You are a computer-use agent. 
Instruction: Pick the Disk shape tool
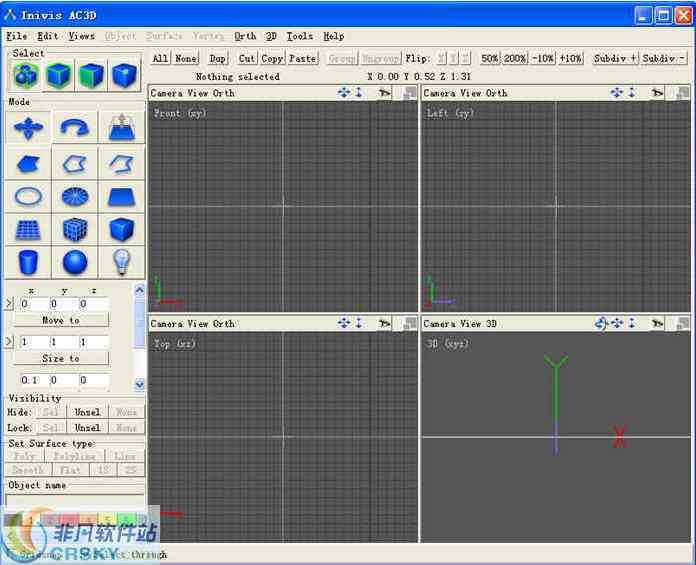(x=75, y=196)
